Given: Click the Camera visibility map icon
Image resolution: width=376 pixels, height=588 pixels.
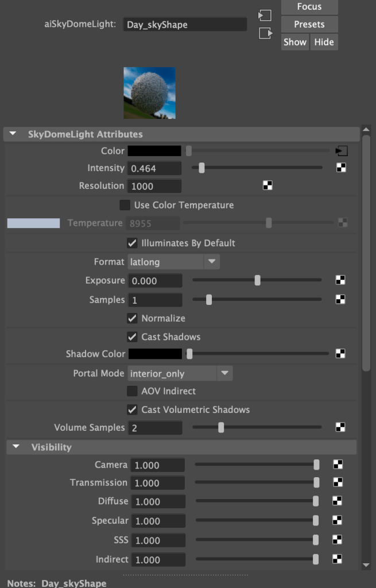Looking at the screenshot, I should pyautogui.click(x=338, y=465).
